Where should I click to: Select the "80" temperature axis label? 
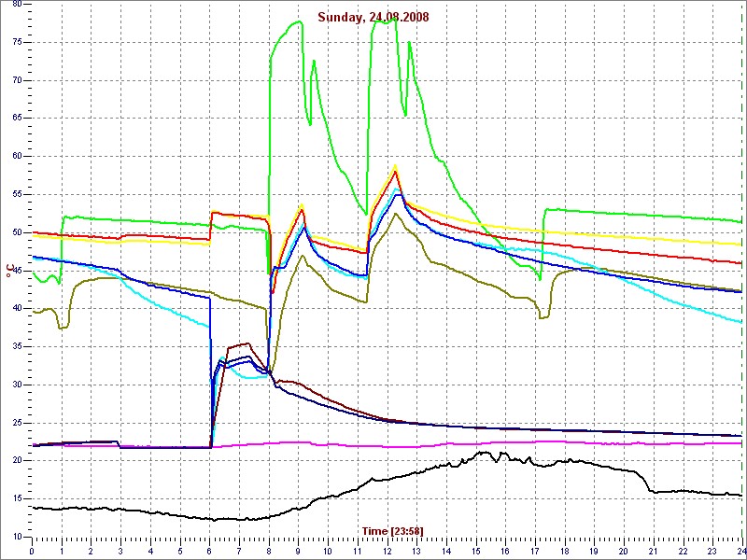17,5
